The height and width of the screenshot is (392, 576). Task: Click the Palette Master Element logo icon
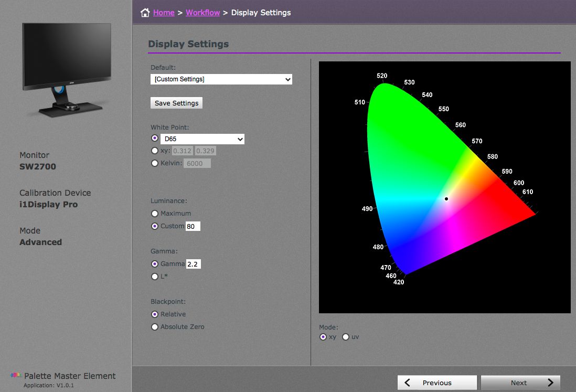click(16, 375)
